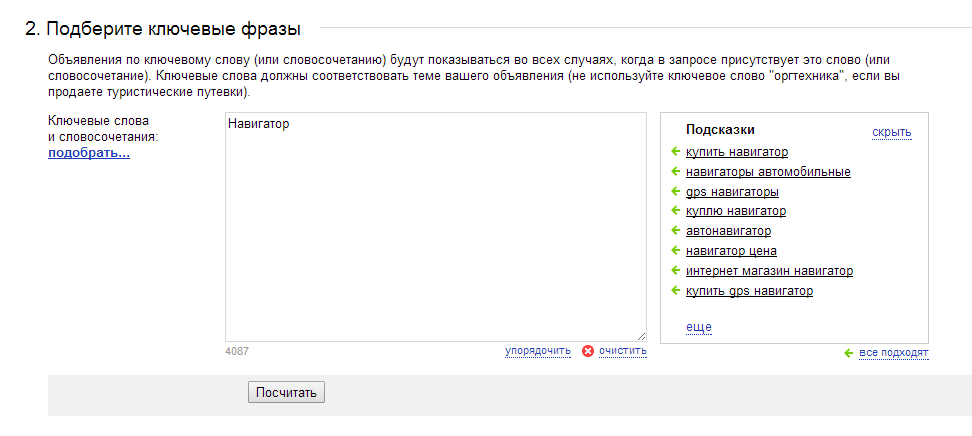Screen dimensions: 972x436
Task: Click green arrow next to "gps навигаторы"
Action: click(676, 192)
